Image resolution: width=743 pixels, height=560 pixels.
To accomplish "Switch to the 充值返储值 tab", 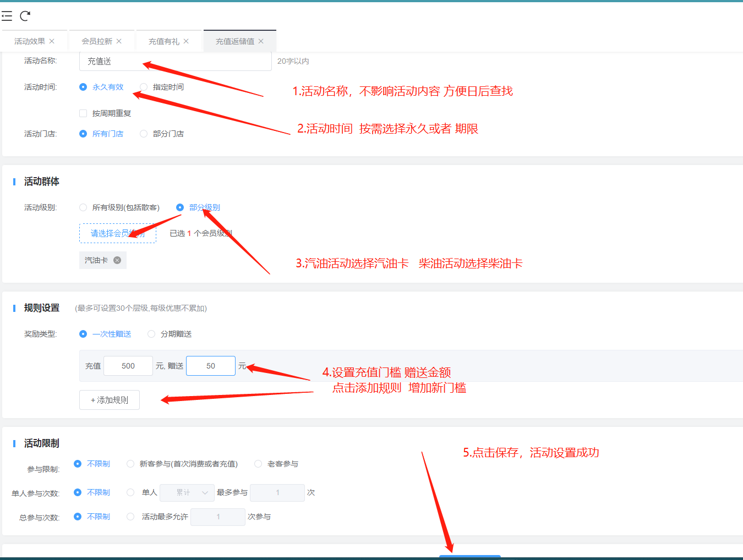I will coord(235,41).
